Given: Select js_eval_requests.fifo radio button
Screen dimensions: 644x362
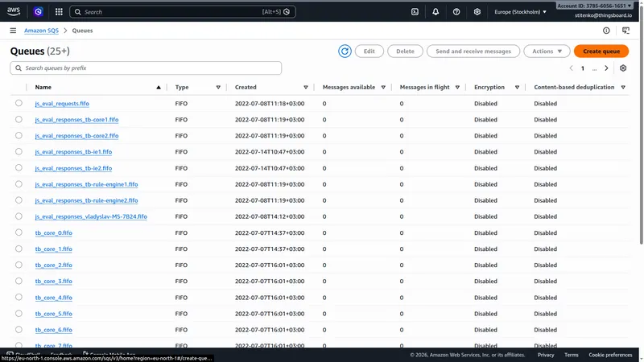Looking at the screenshot, I should point(19,103).
